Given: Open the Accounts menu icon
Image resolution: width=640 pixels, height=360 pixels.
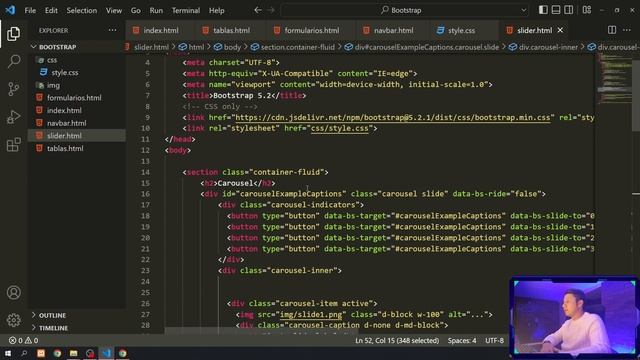Looking at the screenshot, I should click(13, 292).
